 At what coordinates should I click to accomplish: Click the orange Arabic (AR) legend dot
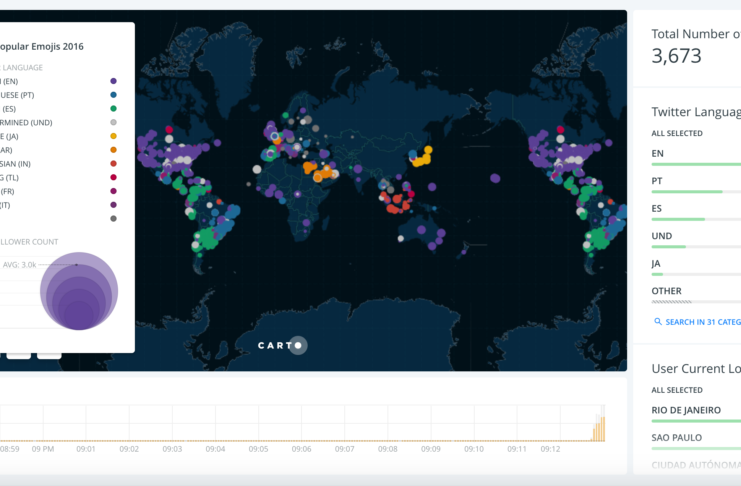(x=114, y=150)
